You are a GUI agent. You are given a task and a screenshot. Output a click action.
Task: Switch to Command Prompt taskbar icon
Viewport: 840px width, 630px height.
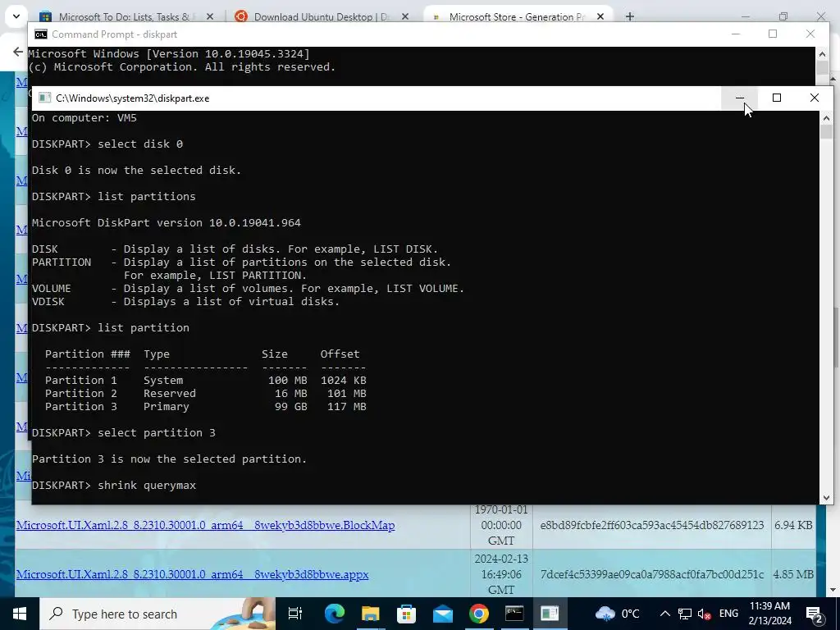pos(514,614)
